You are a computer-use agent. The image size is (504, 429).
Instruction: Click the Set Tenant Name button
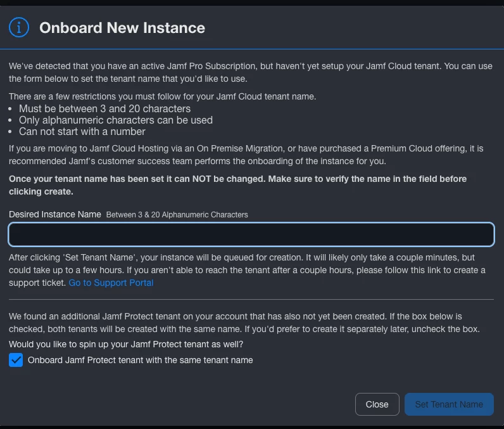click(x=449, y=404)
